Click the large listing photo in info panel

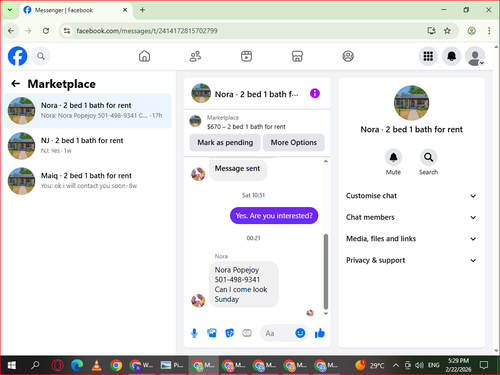point(411,103)
